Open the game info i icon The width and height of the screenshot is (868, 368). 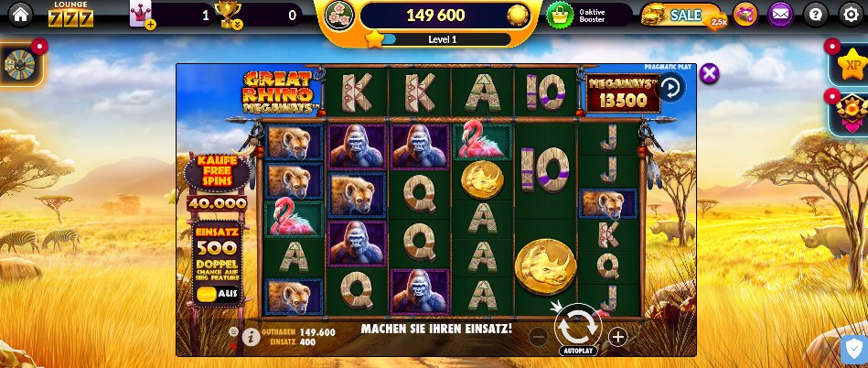coord(251,336)
